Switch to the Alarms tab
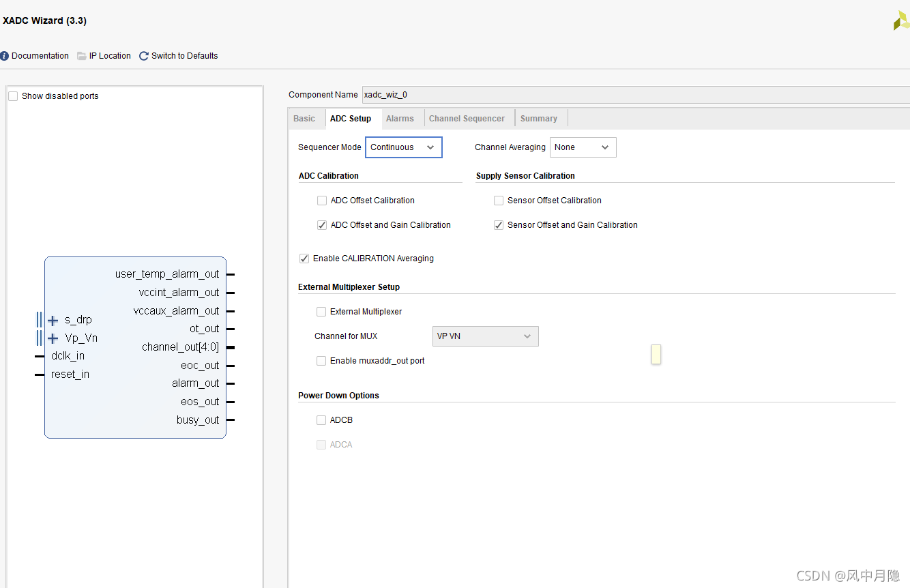The image size is (910, 588). pos(400,119)
